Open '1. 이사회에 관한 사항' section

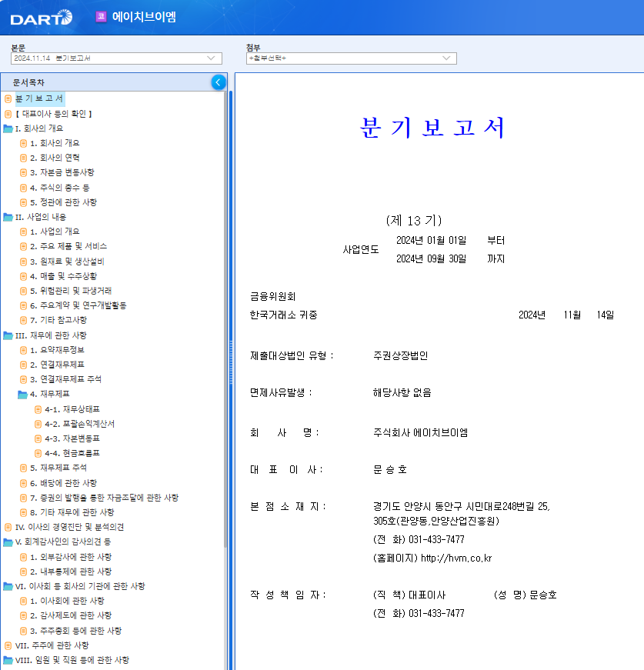(x=67, y=602)
